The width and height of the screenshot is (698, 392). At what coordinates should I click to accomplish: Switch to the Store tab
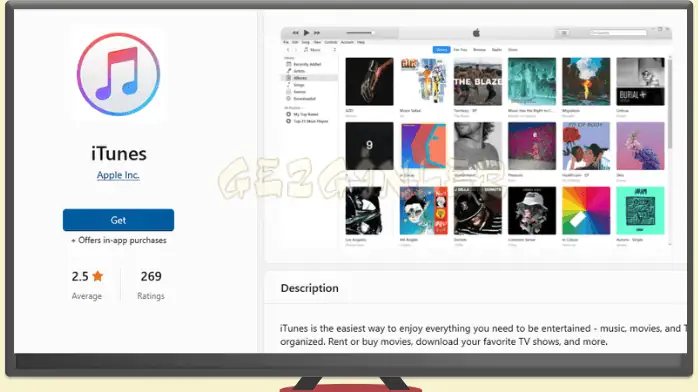[513, 50]
